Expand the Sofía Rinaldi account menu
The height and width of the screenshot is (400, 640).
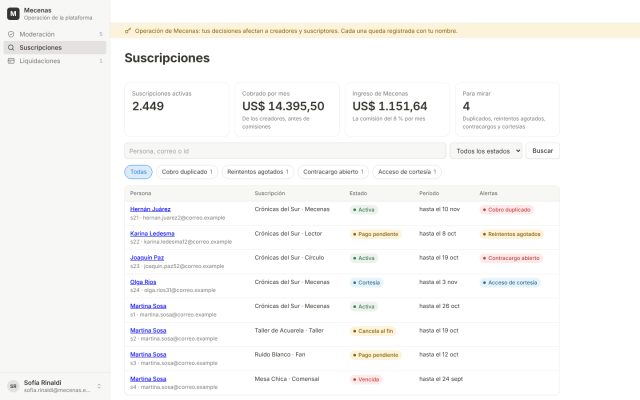click(55, 386)
